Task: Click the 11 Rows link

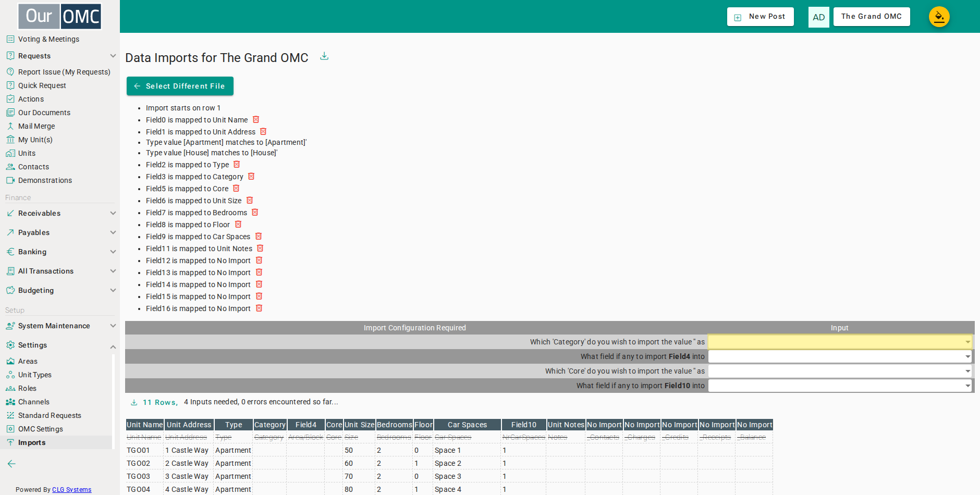Action: coord(160,402)
